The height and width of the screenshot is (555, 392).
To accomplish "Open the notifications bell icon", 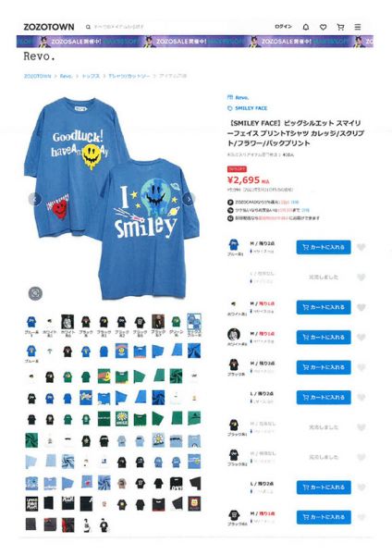I will coord(306,27).
